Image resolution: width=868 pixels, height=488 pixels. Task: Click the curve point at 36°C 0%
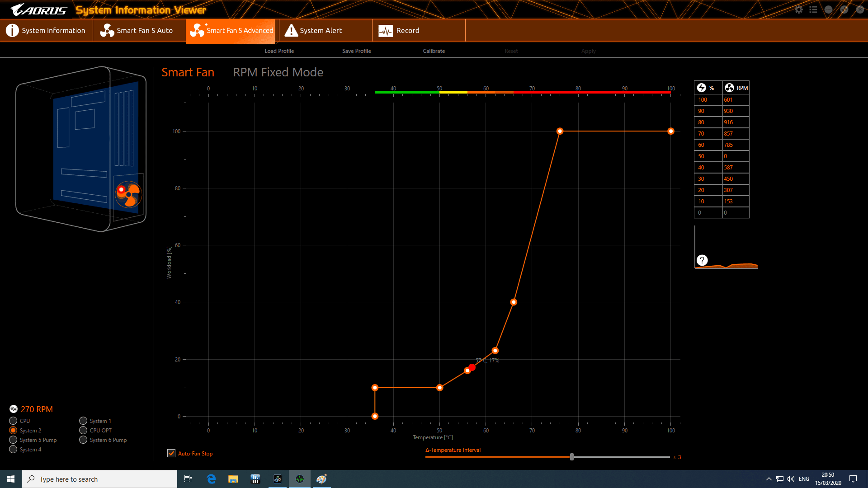pyautogui.click(x=375, y=416)
